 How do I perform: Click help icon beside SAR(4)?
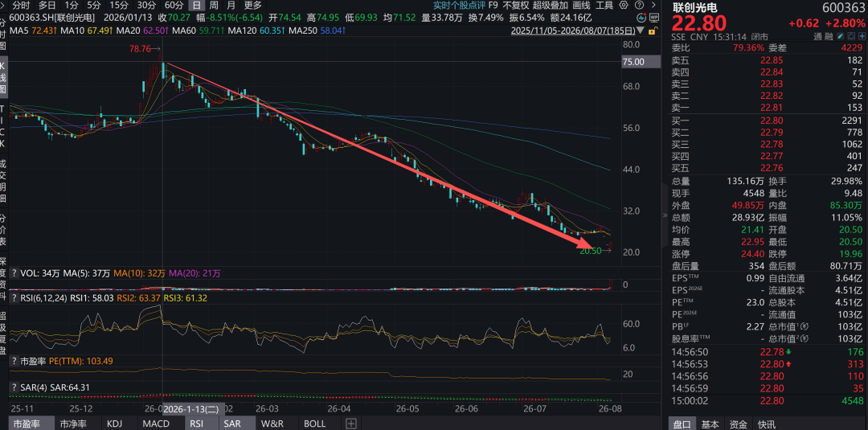point(14,387)
